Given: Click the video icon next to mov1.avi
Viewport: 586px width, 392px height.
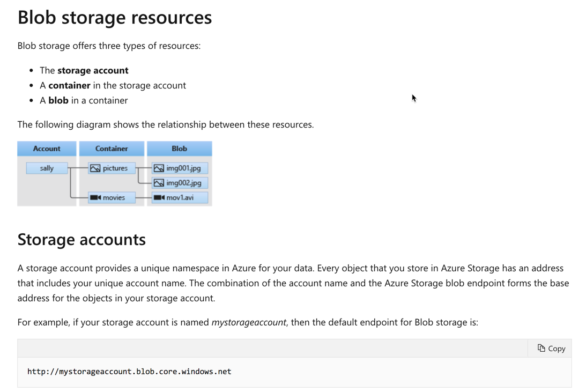Looking at the screenshot, I should [x=159, y=198].
